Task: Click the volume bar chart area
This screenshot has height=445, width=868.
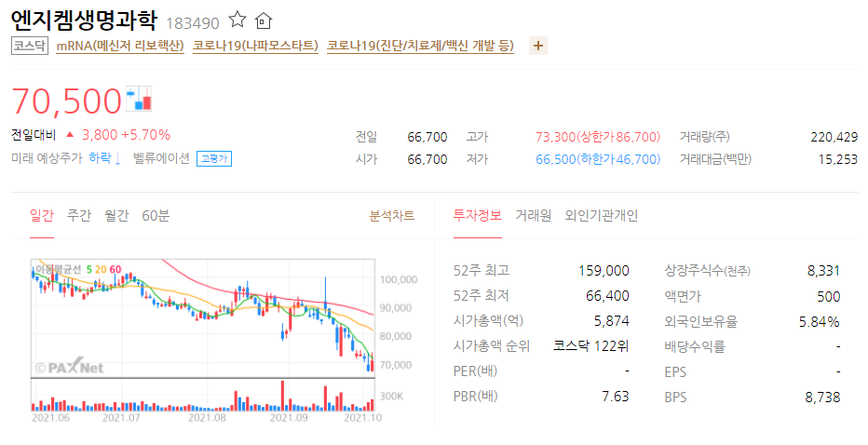Action: (x=203, y=395)
